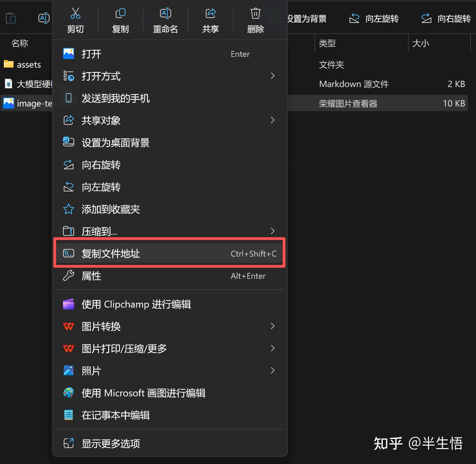Click the WPS icon beside 图片转换
Image resolution: width=476 pixels, height=464 pixels.
pos(69,326)
